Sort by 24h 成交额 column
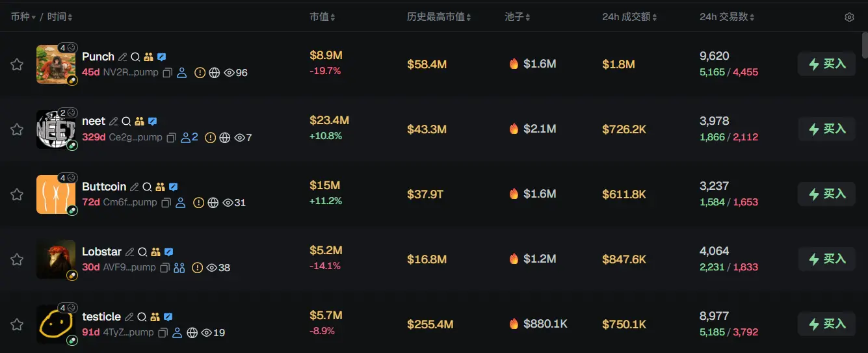The image size is (868, 353). pyautogui.click(x=630, y=17)
